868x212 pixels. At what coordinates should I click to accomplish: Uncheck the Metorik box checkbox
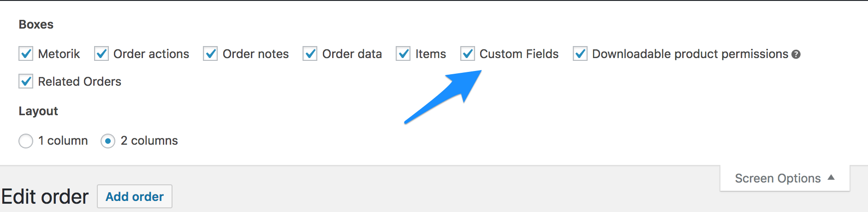click(26, 54)
